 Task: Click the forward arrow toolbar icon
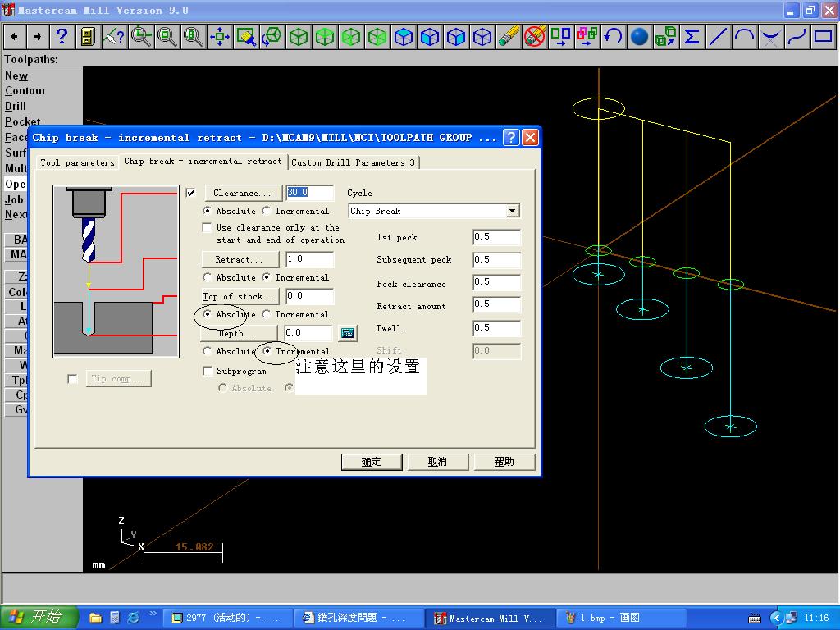(38, 36)
